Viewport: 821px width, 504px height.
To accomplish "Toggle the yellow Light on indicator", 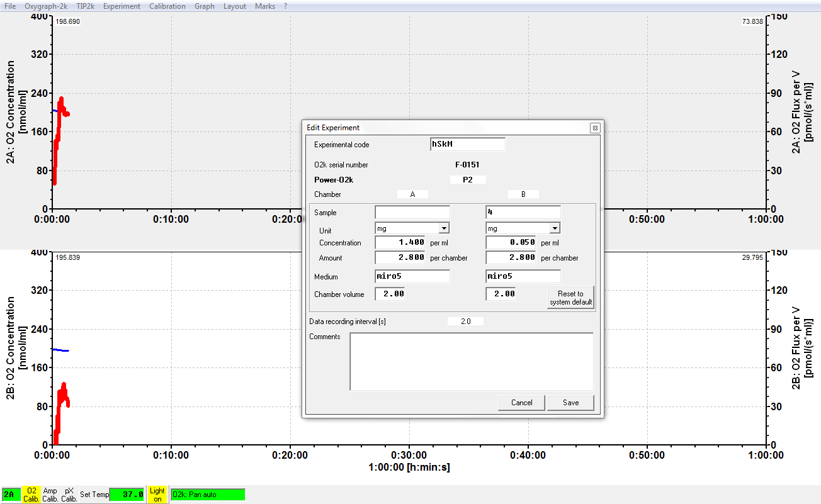I will click(157, 495).
